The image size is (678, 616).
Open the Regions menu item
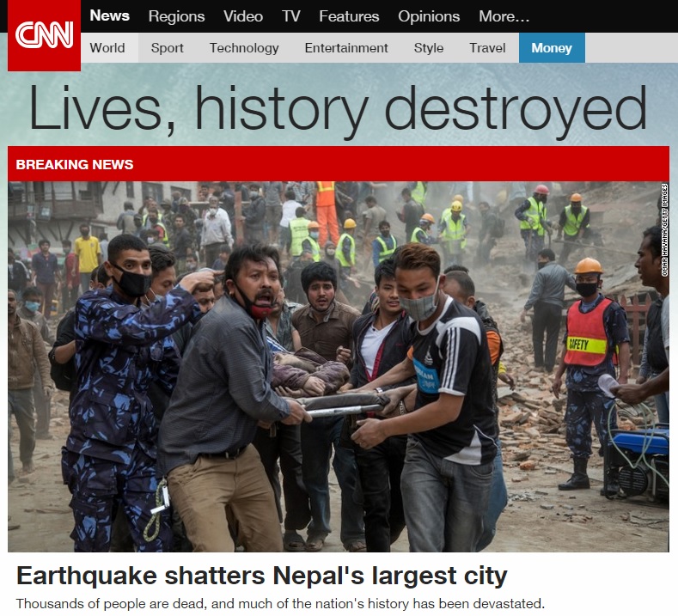tap(176, 16)
